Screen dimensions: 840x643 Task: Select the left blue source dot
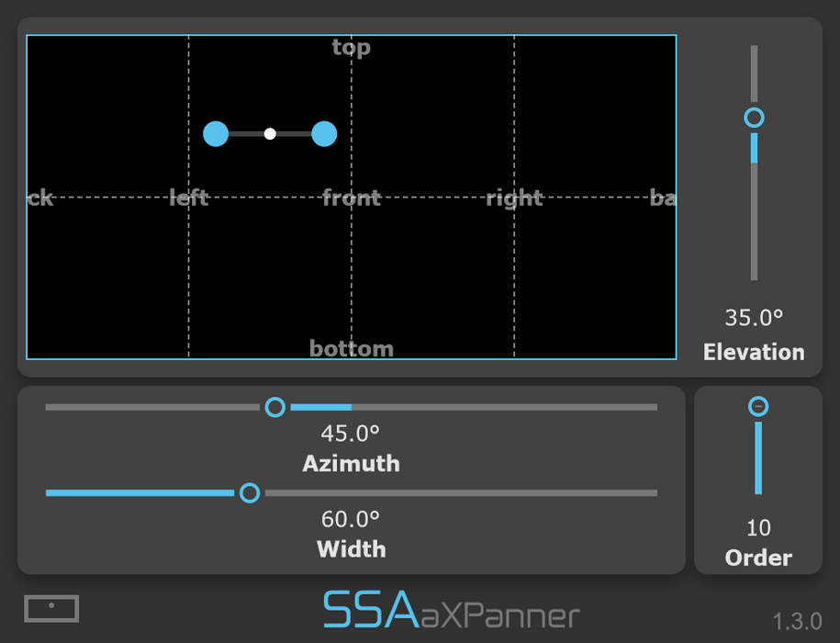tap(216, 133)
